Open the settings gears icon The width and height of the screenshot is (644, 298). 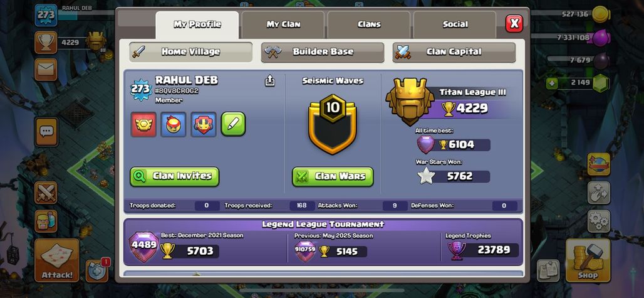[598, 221]
